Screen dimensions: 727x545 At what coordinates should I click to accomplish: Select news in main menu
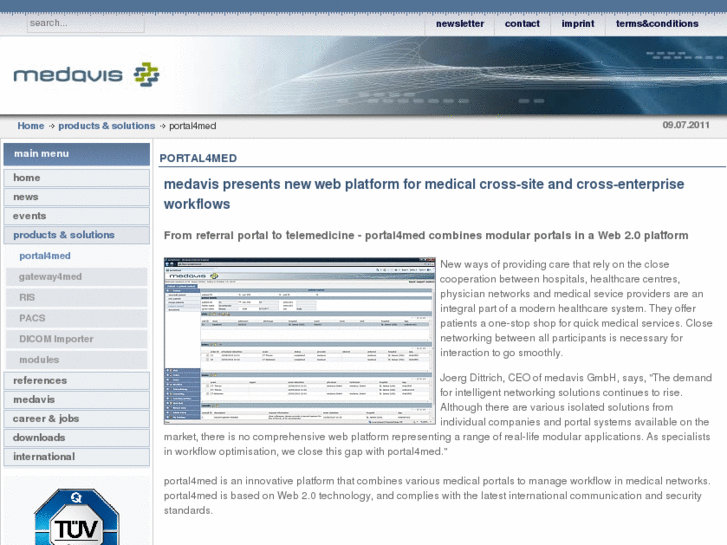click(x=77, y=197)
